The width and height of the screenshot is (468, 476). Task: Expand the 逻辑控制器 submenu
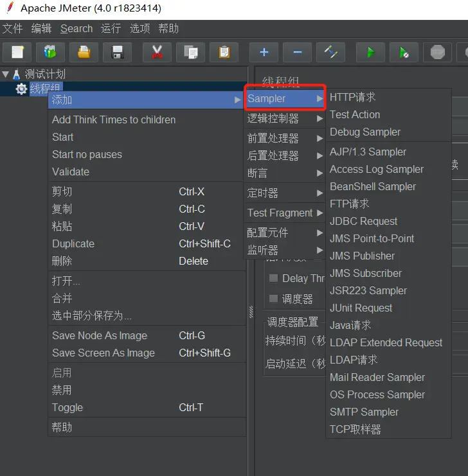[285, 118]
